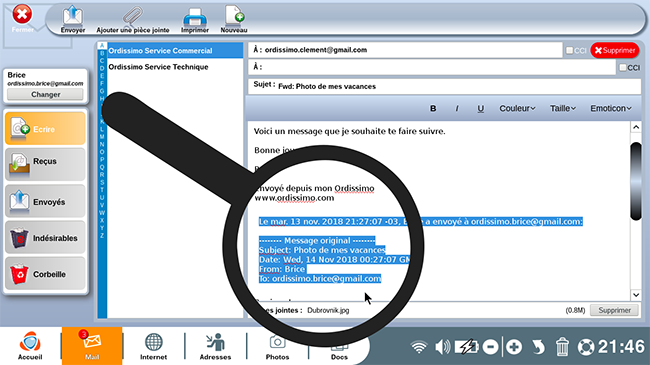
Task: Open the Taille font size dropdown
Action: click(563, 108)
